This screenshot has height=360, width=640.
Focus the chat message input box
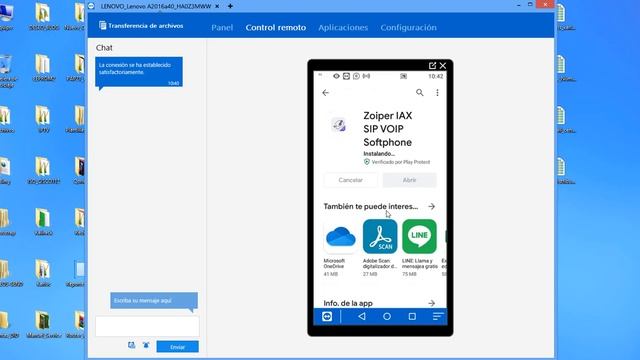(147, 327)
